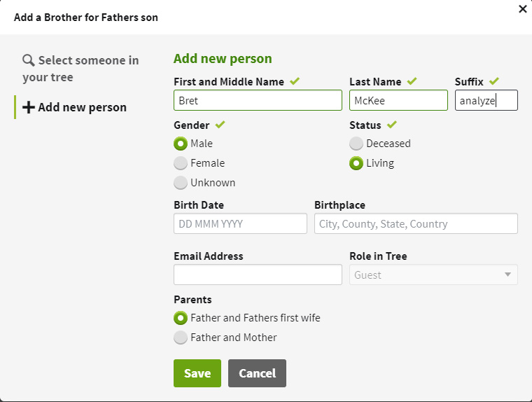This screenshot has width=532, height=402.
Task: Click the Suffix field
Action: click(x=486, y=100)
